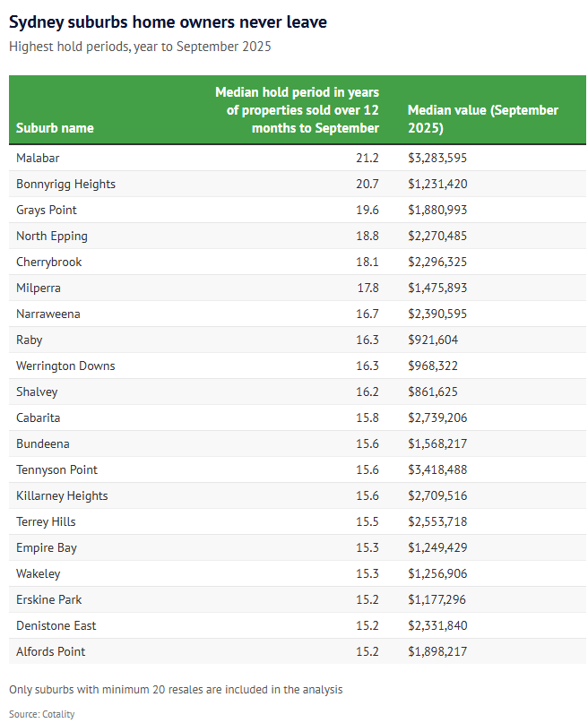Click the "Median value (September 2025)" header

482,119
